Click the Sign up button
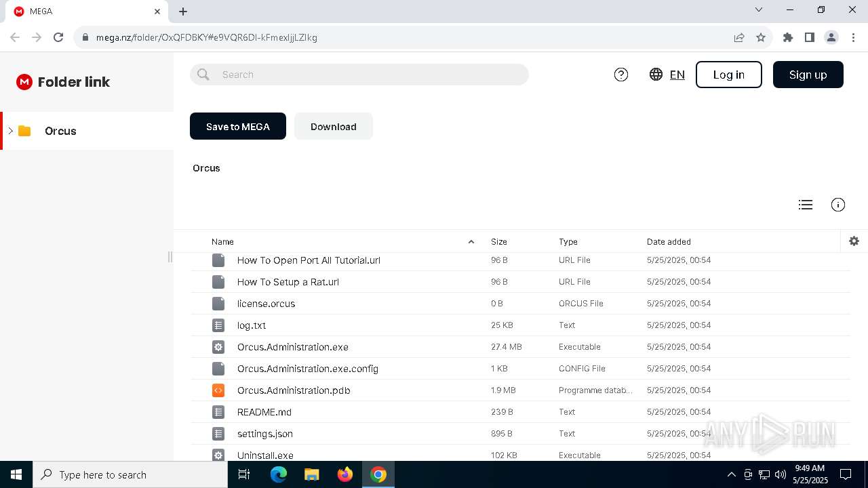 click(808, 75)
